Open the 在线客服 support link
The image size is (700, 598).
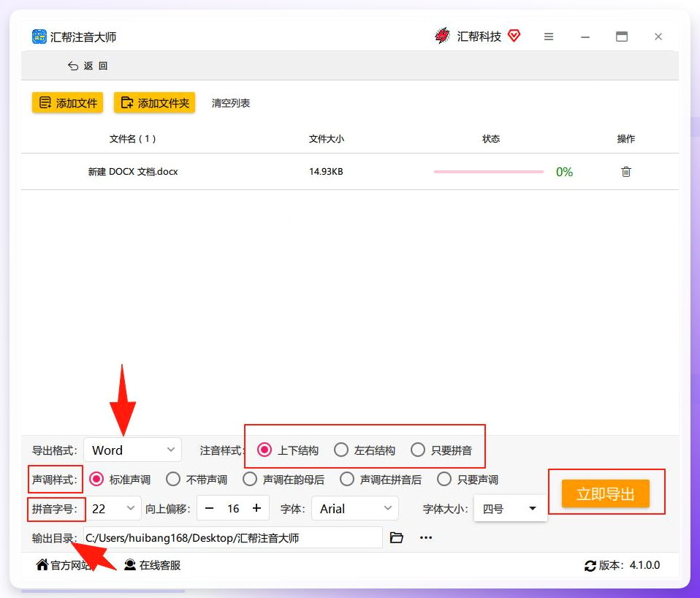tap(152, 565)
